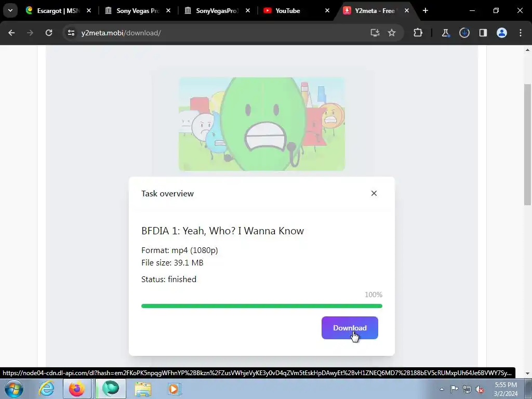Open Windows Media Player from taskbar

174,389
